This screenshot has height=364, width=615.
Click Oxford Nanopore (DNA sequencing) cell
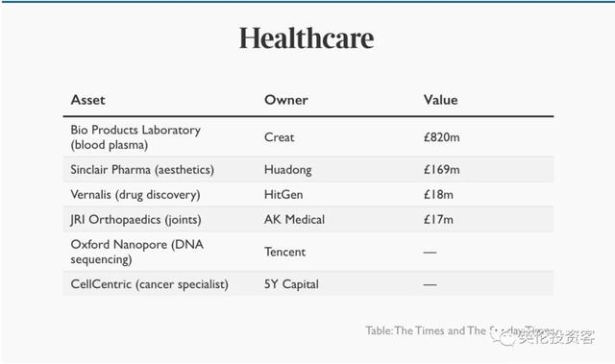pyautogui.click(x=136, y=252)
